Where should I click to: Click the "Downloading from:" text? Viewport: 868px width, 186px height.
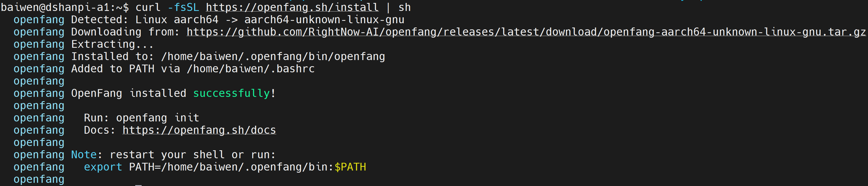125,32
